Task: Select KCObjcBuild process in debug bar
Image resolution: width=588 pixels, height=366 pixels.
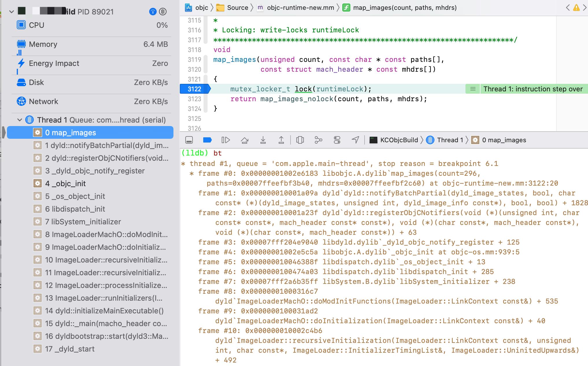Action: coord(394,140)
